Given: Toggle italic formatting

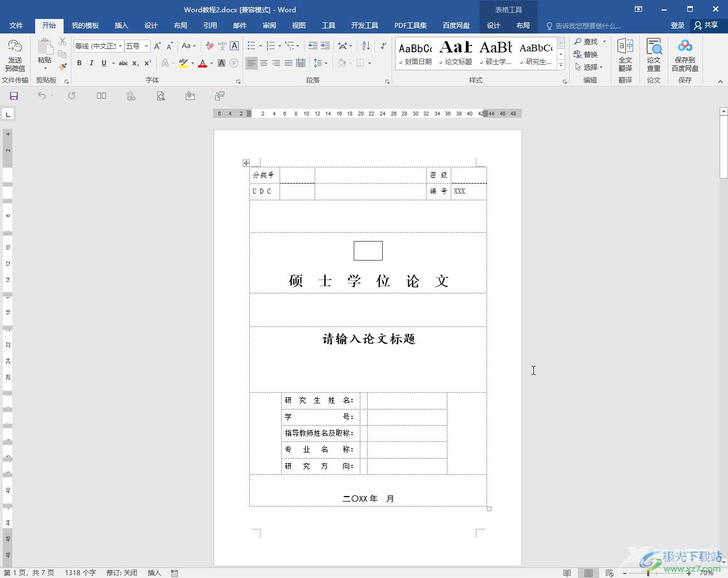Looking at the screenshot, I should click(x=91, y=63).
